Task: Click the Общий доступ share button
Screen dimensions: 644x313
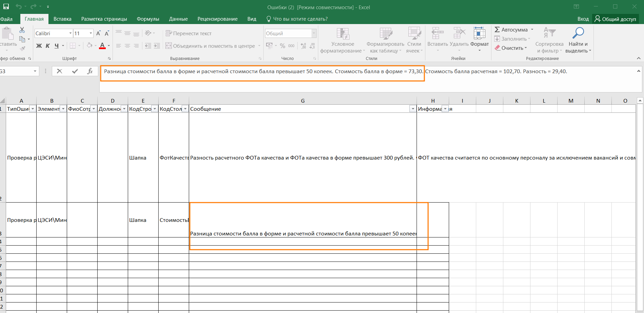Action: (616, 19)
